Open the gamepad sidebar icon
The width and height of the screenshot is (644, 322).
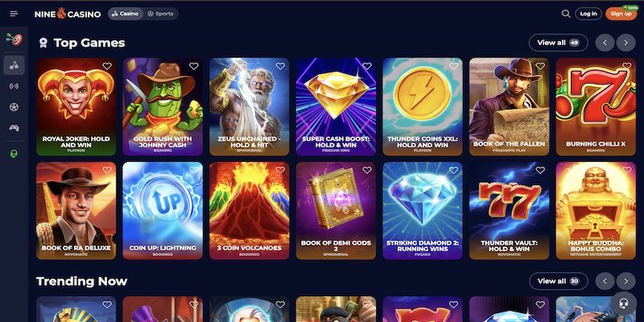coord(14,128)
